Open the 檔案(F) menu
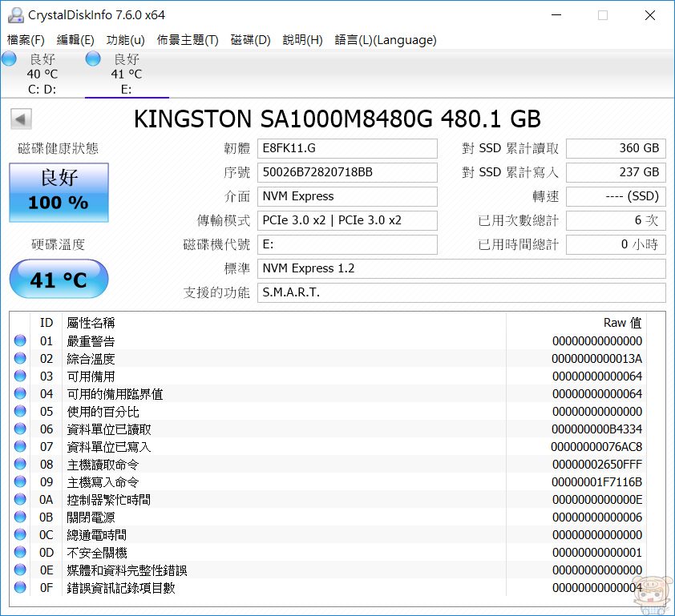Image resolution: width=675 pixels, height=616 pixels. pyautogui.click(x=26, y=40)
